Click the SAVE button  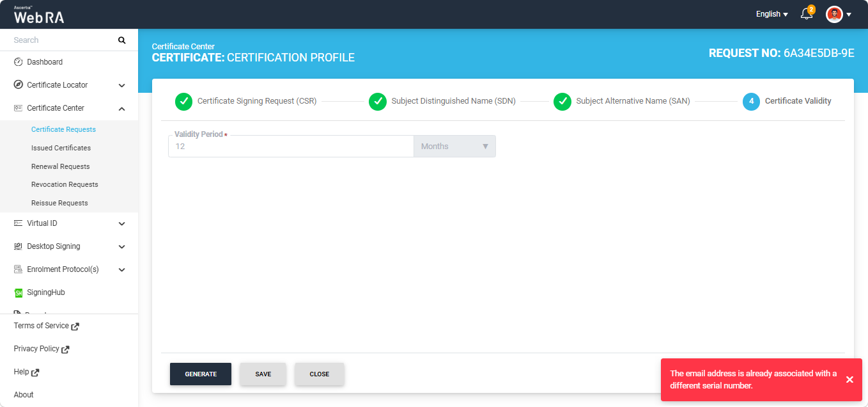click(x=263, y=374)
